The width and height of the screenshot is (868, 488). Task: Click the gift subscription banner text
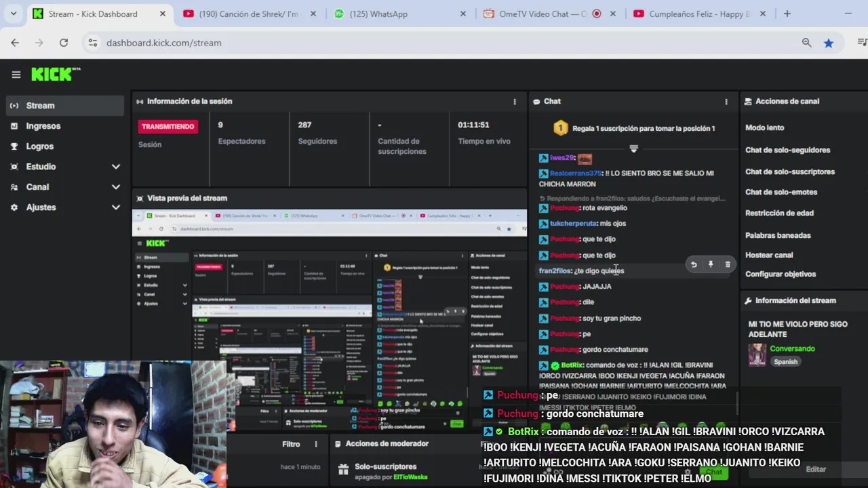click(644, 128)
